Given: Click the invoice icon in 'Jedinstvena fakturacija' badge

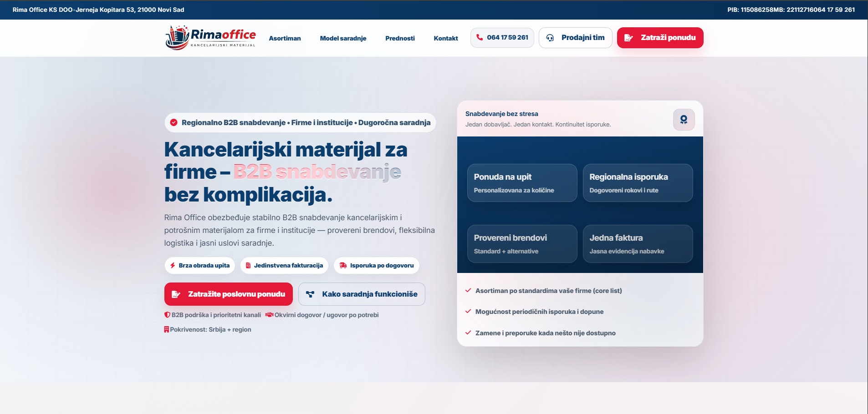Looking at the screenshot, I should pyautogui.click(x=248, y=265).
